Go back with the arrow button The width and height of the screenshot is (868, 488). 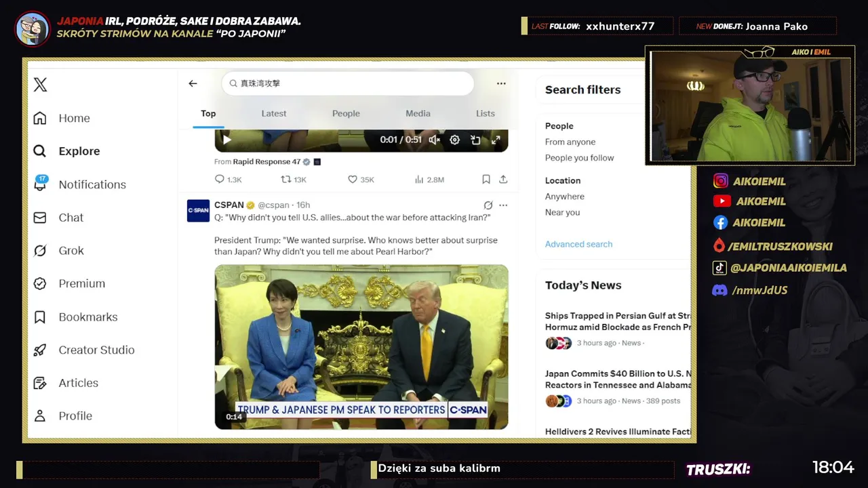tap(193, 83)
